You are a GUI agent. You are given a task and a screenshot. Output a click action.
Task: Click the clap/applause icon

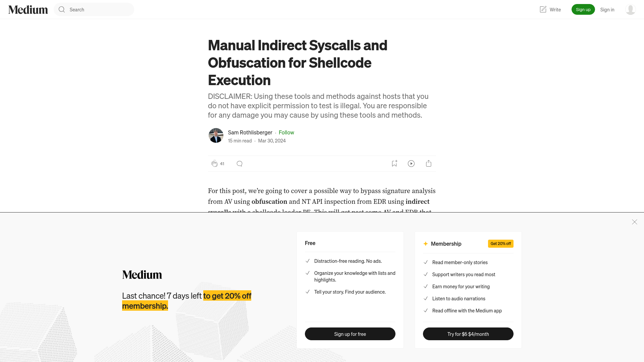(x=215, y=163)
